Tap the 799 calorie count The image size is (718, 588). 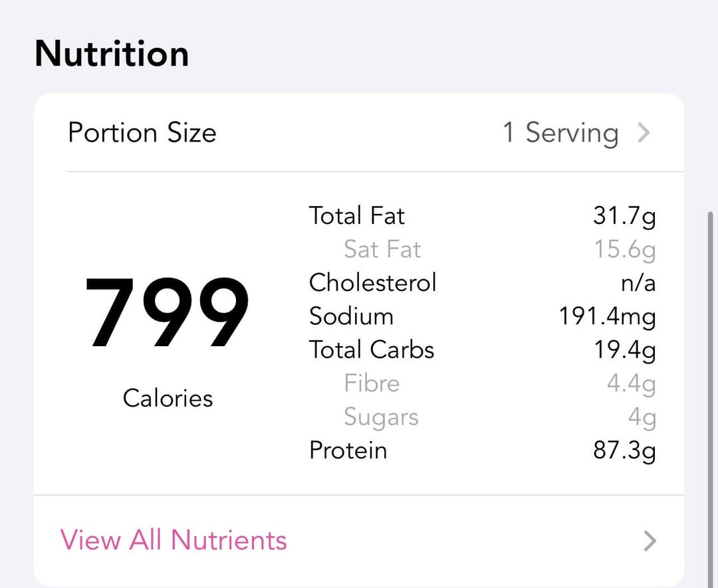[x=167, y=313]
